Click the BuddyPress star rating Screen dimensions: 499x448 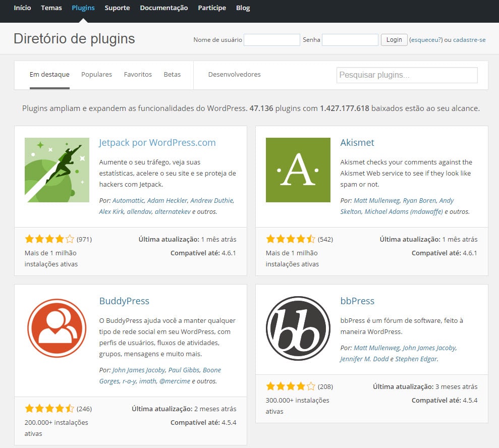49,409
